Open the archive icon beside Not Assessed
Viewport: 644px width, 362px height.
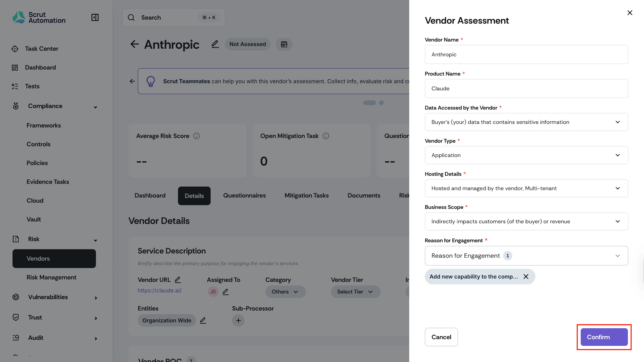284,44
